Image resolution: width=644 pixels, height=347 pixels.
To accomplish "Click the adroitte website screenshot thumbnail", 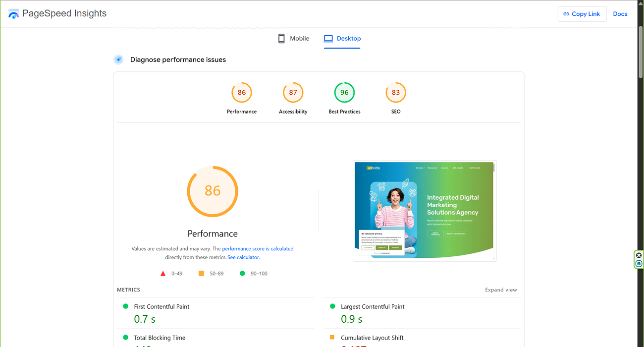I will point(425,211).
